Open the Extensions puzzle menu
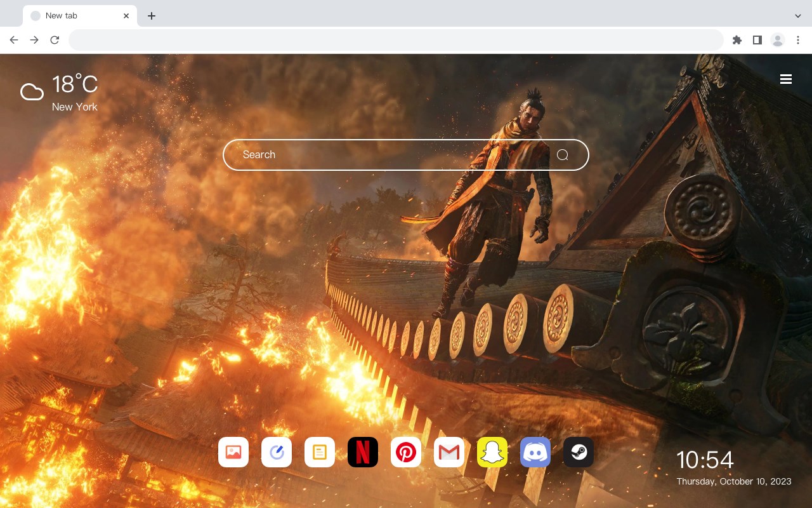The height and width of the screenshot is (508, 812). [737, 40]
